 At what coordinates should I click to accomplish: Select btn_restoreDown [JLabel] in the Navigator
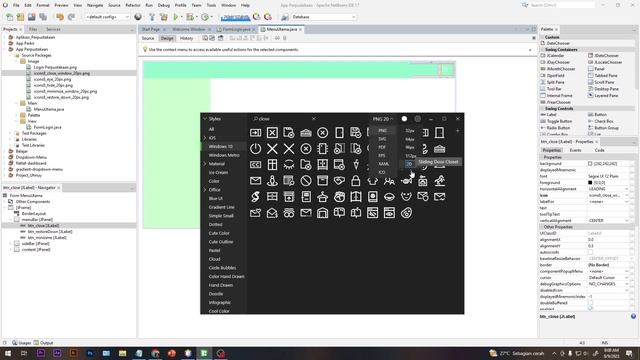coord(50,231)
